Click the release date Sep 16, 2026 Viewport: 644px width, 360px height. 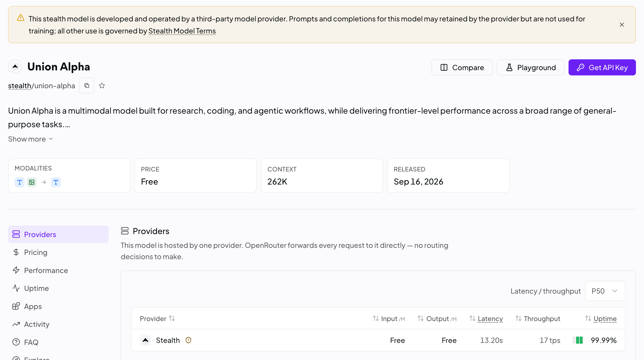(x=418, y=182)
